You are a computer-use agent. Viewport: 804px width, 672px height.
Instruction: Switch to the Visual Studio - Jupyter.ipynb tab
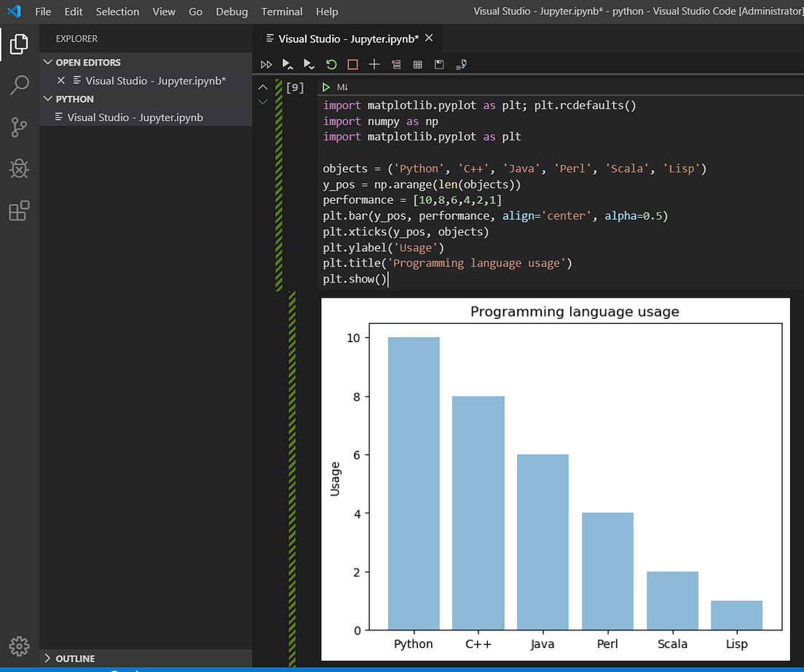click(345, 38)
